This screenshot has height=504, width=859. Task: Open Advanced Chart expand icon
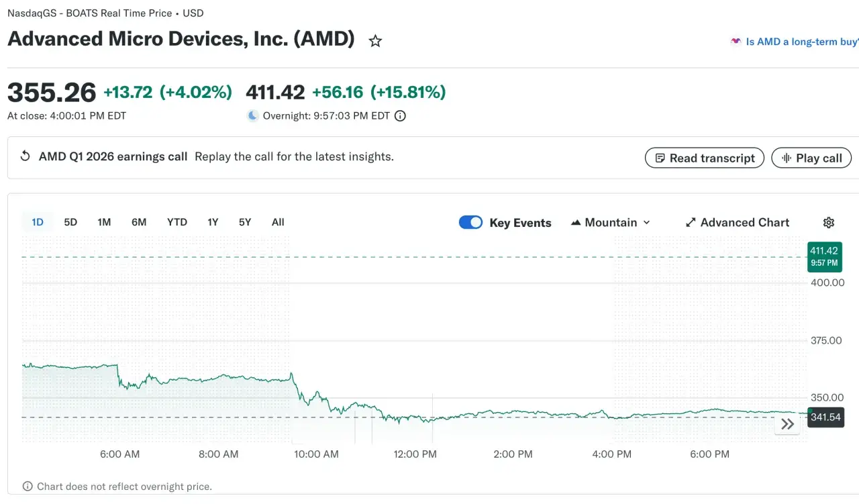pos(691,223)
